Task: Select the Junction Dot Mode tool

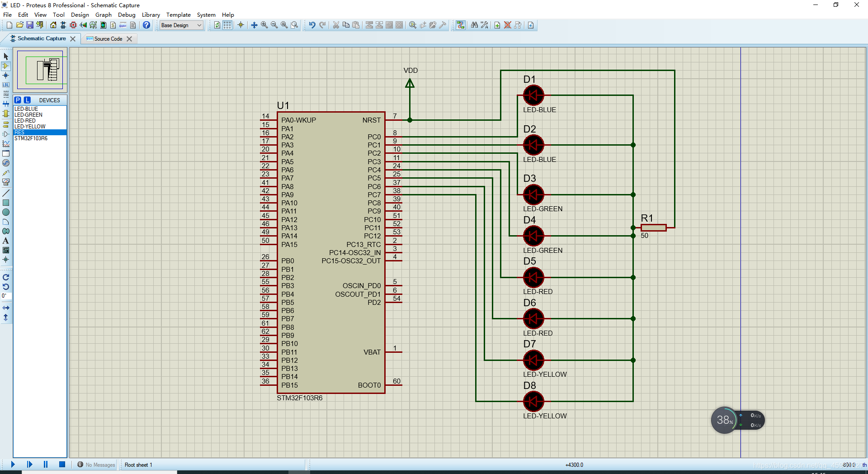Action: [6, 76]
